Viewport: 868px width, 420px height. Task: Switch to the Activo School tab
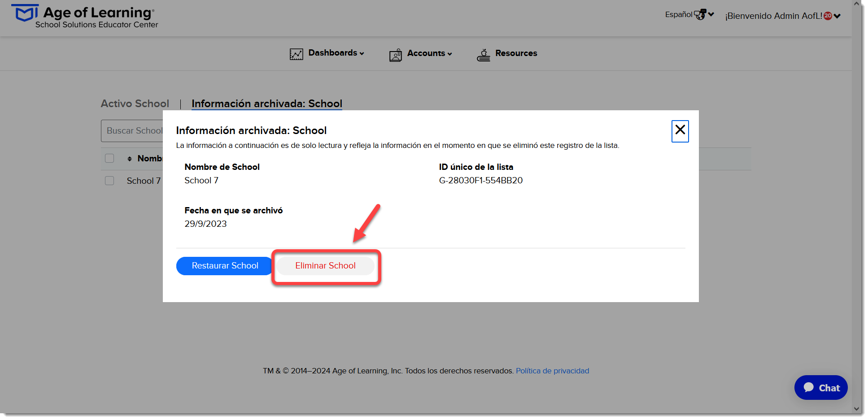[135, 104]
